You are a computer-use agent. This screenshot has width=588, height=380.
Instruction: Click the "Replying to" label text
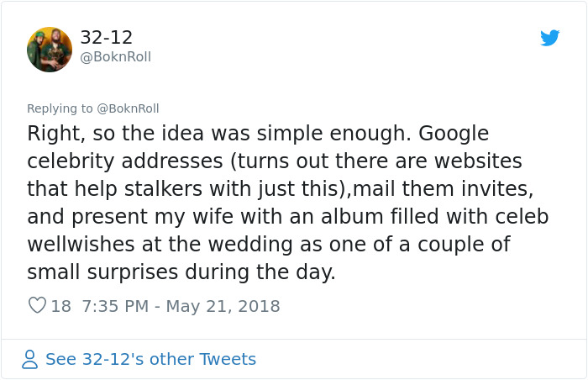(x=60, y=108)
